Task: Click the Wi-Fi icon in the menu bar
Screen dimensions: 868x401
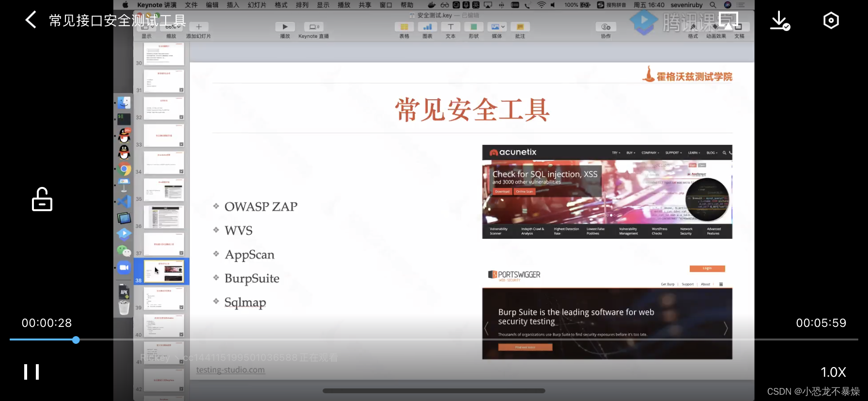Action: (x=542, y=5)
